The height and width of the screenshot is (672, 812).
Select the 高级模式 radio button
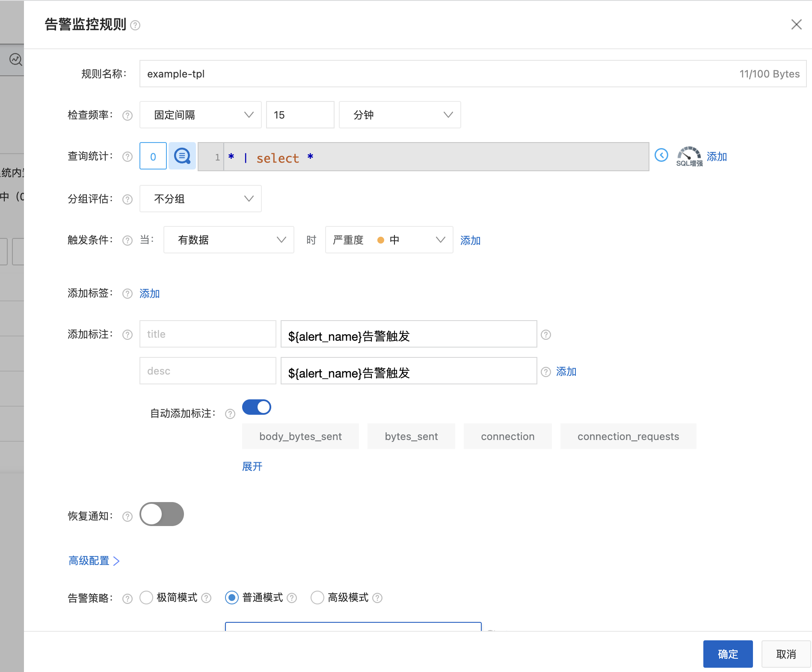[x=317, y=598]
